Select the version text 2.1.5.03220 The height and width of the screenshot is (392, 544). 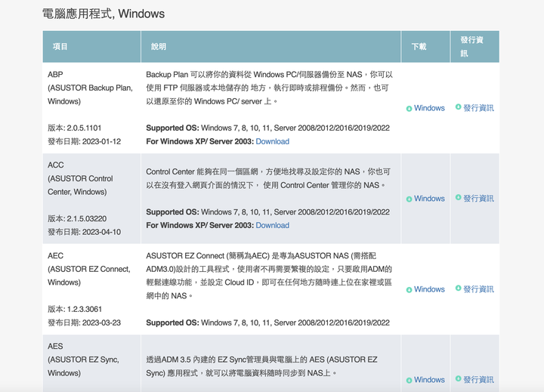point(87,219)
